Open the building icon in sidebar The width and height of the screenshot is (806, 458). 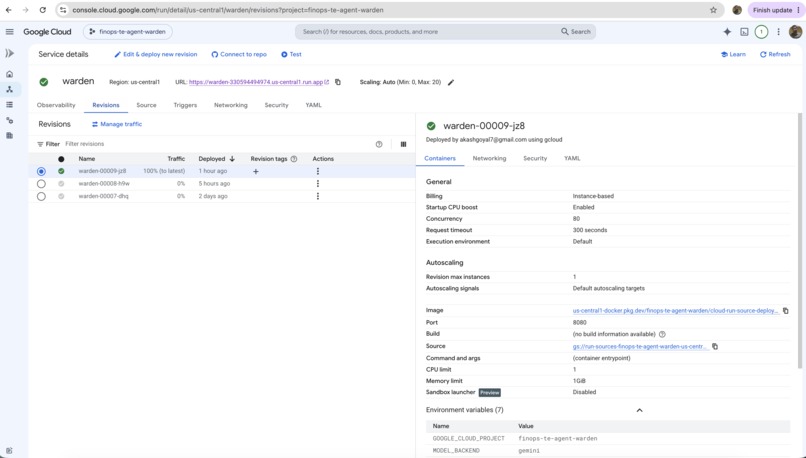click(x=9, y=136)
